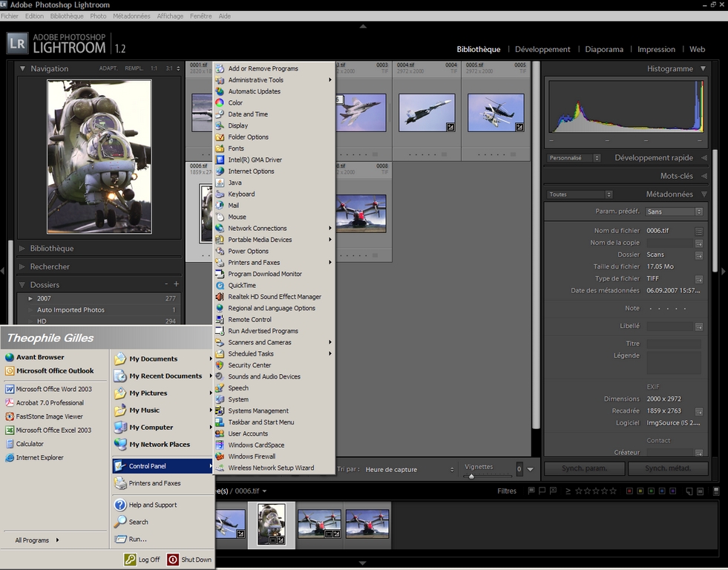728x570 pixels.
Task: Click the FastStone Image Viewer icon
Action: coord(10,416)
